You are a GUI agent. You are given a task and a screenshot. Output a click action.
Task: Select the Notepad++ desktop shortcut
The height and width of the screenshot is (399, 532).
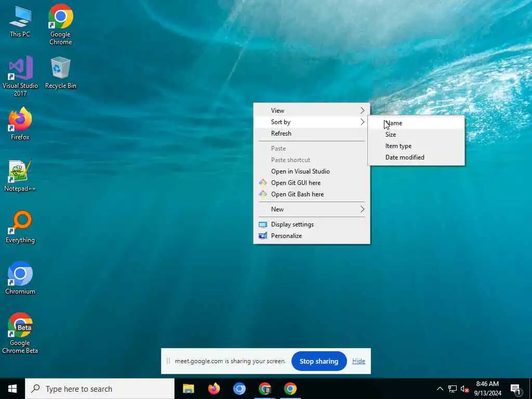click(20, 176)
